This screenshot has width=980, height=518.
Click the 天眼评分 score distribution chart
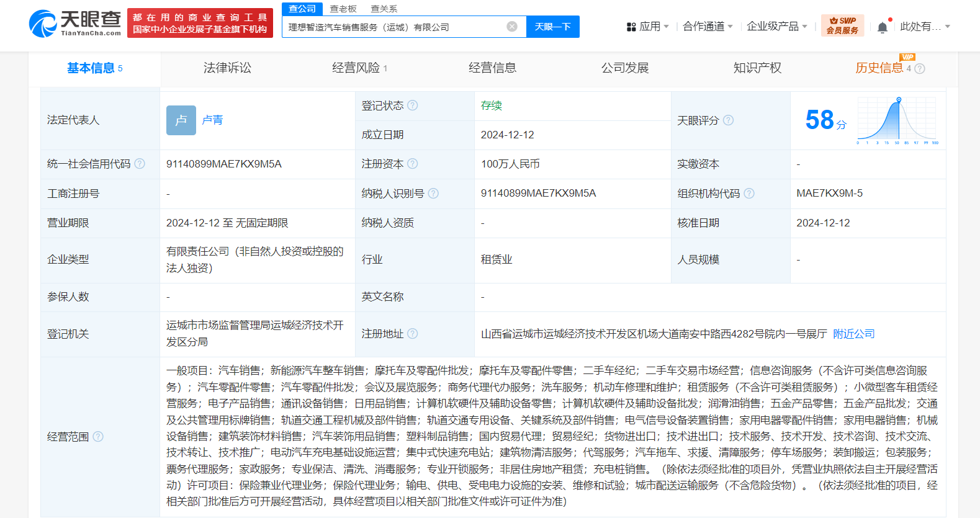point(897,121)
